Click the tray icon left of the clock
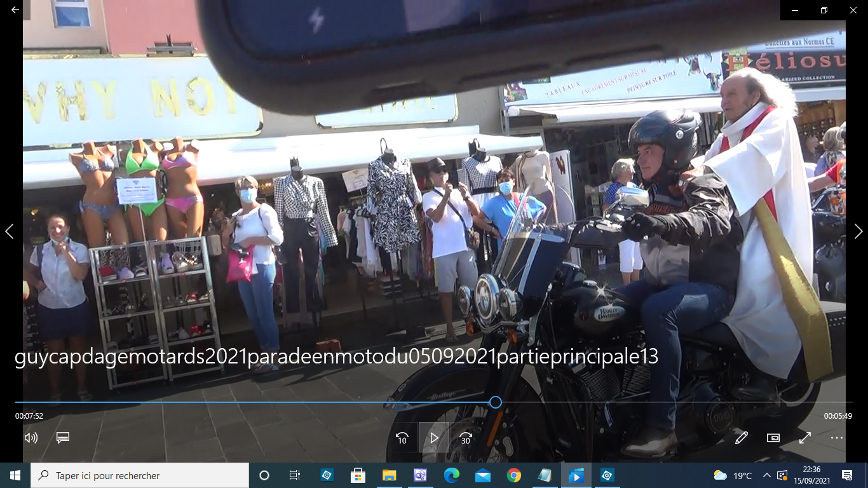 782,475
